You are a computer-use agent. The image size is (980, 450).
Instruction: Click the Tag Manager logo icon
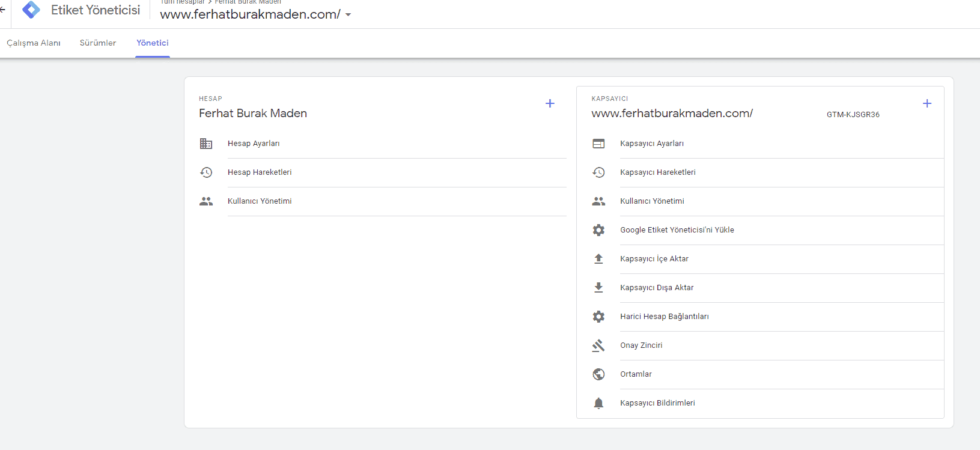click(x=31, y=10)
